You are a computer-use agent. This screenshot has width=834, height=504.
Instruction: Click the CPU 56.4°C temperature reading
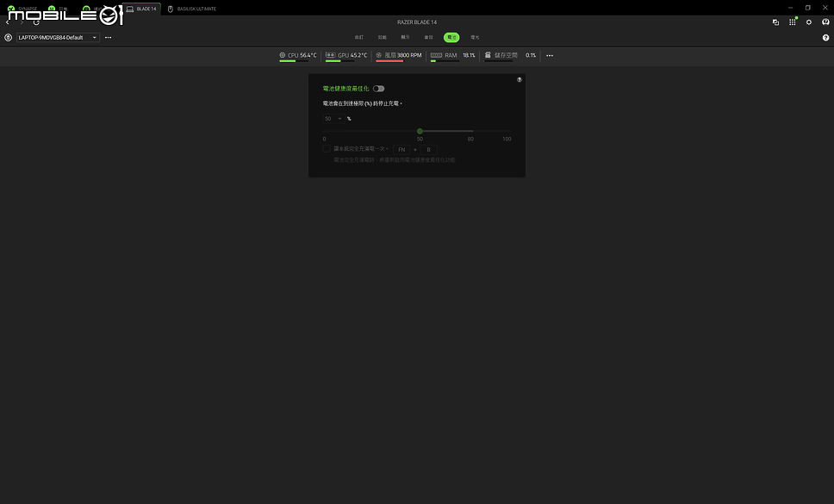point(308,55)
